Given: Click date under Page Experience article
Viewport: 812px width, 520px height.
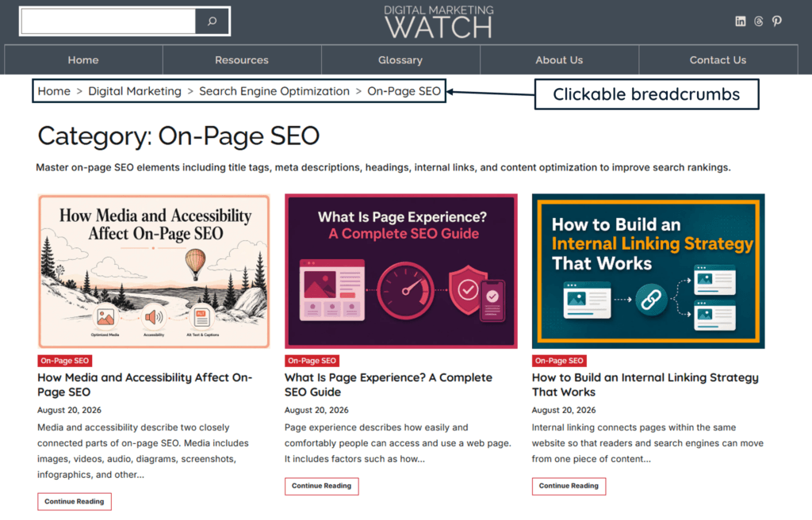Looking at the screenshot, I should click(316, 410).
